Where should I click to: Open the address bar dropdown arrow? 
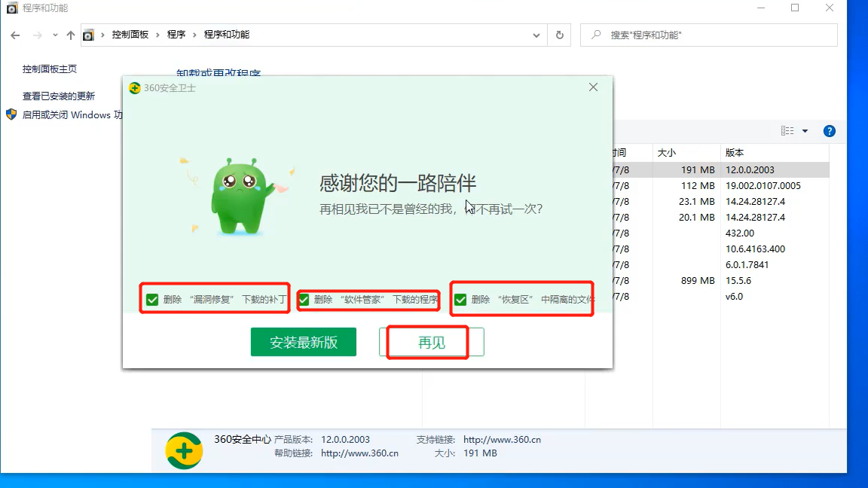point(536,35)
